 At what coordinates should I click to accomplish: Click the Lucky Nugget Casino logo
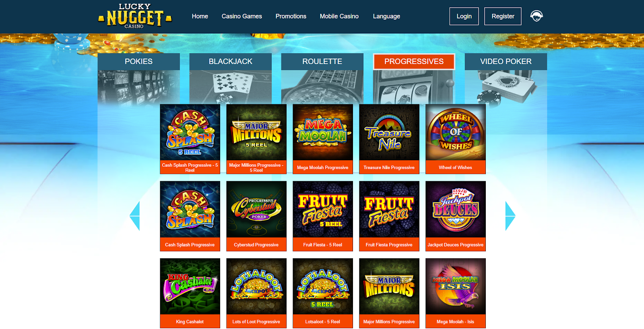pyautogui.click(x=135, y=16)
